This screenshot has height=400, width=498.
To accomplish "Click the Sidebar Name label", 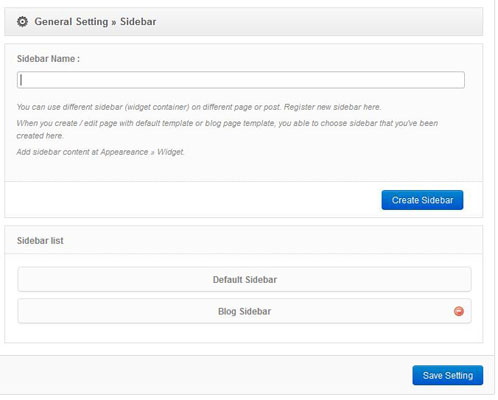I will (48, 59).
